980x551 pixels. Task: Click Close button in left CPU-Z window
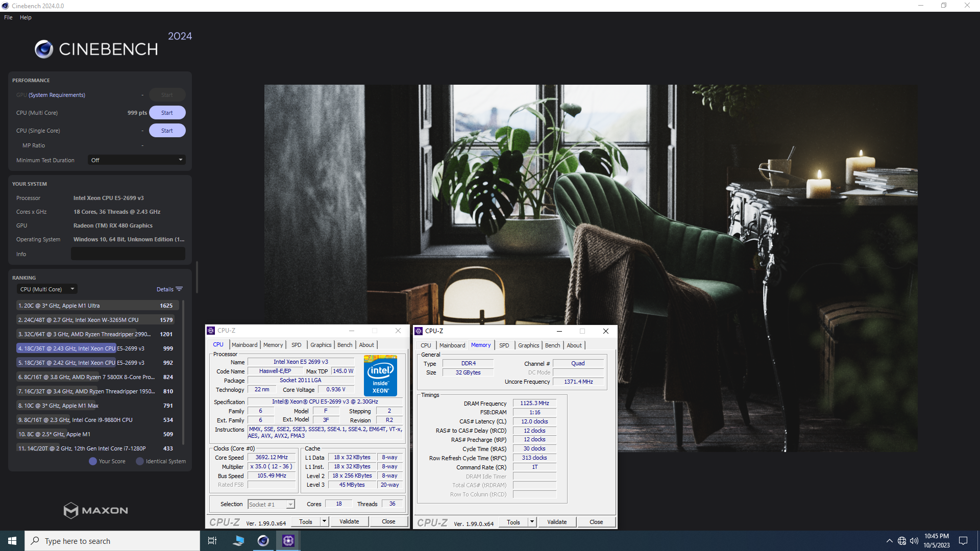(388, 521)
